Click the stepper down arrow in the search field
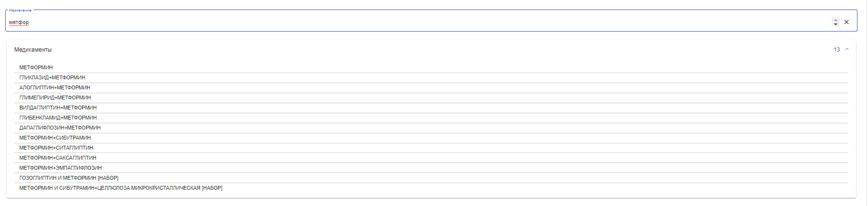 (x=835, y=24)
